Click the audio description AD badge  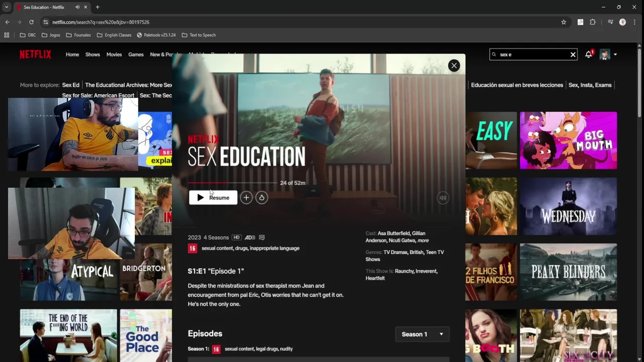point(250,237)
